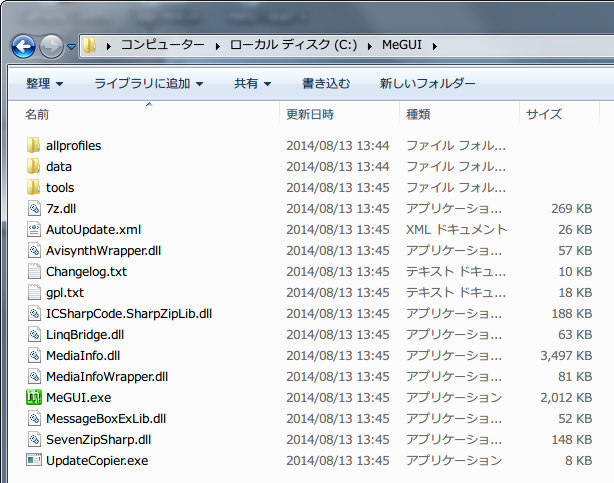Sort by サイズ column header
The image size is (614, 483).
[x=544, y=114]
